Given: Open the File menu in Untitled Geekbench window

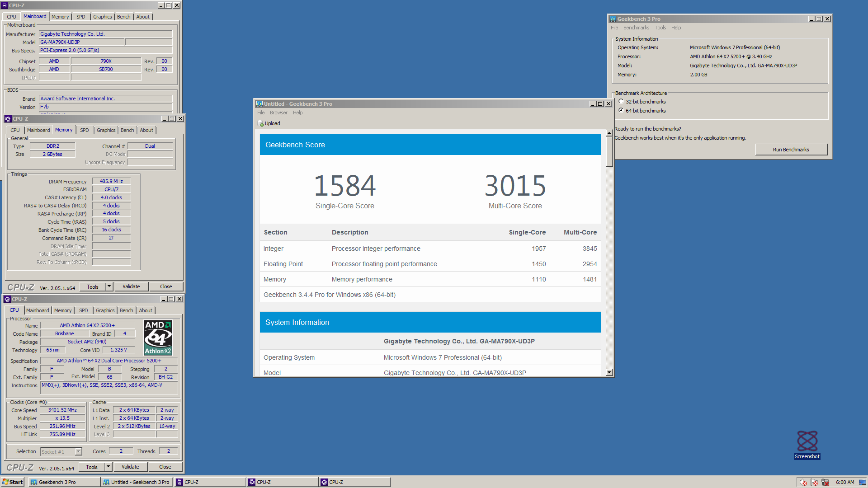Looking at the screenshot, I should [x=261, y=113].
